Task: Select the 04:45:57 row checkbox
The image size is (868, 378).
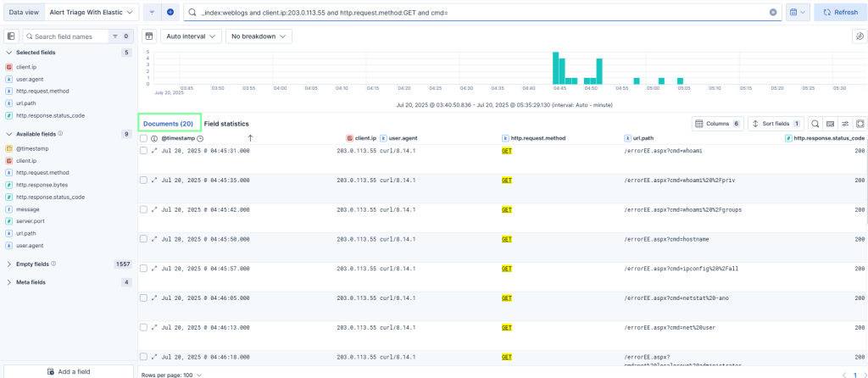Action: pos(143,268)
